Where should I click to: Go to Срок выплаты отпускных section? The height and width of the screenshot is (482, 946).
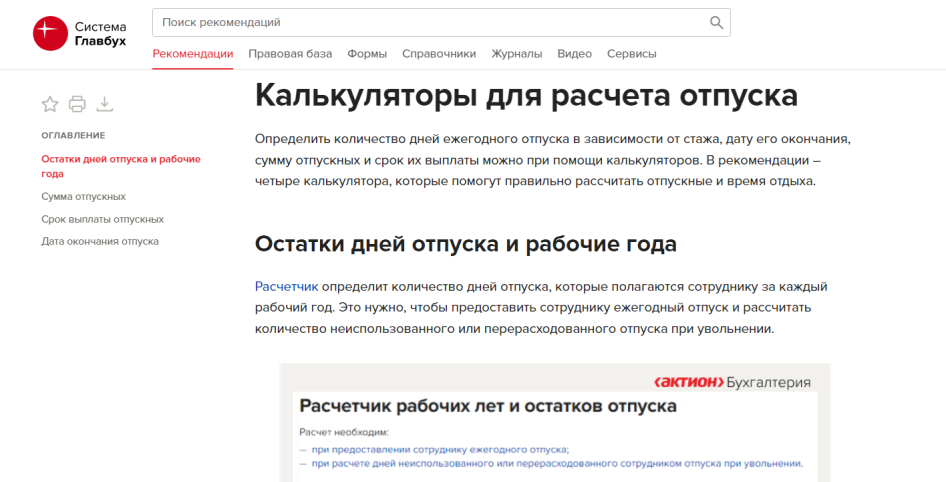102,219
